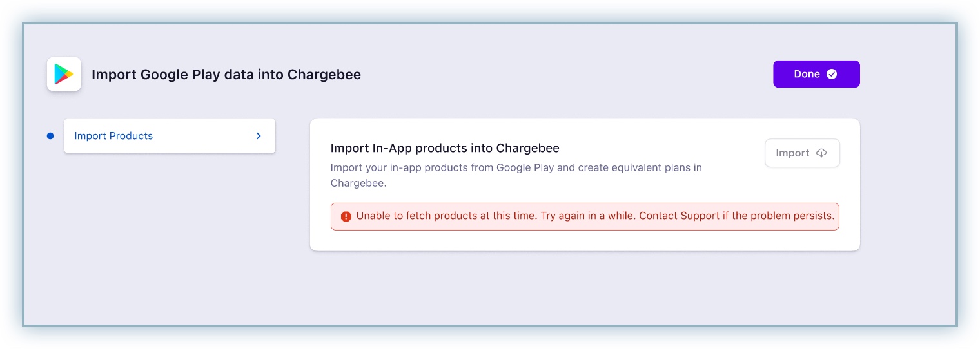Image resolution: width=980 pixels, height=349 pixels.
Task: Click the "Import Google Play data into Chargebee" title
Action: tap(226, 75)
